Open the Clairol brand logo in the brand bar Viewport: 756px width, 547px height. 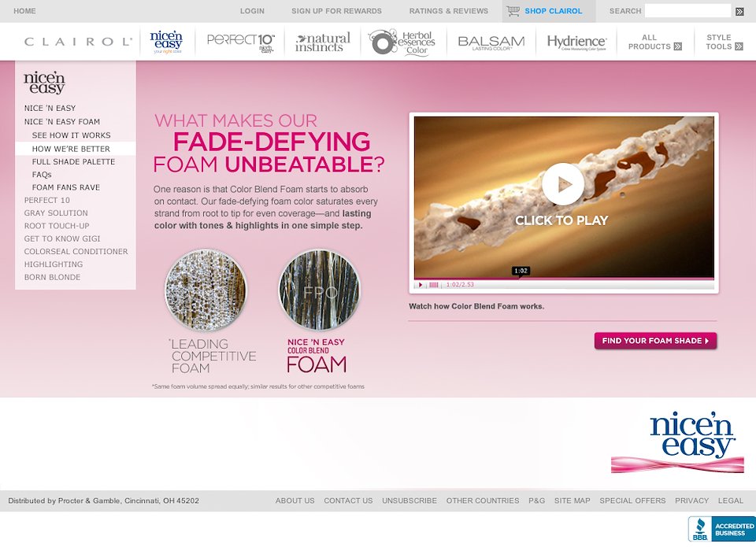tap(78, 42)
